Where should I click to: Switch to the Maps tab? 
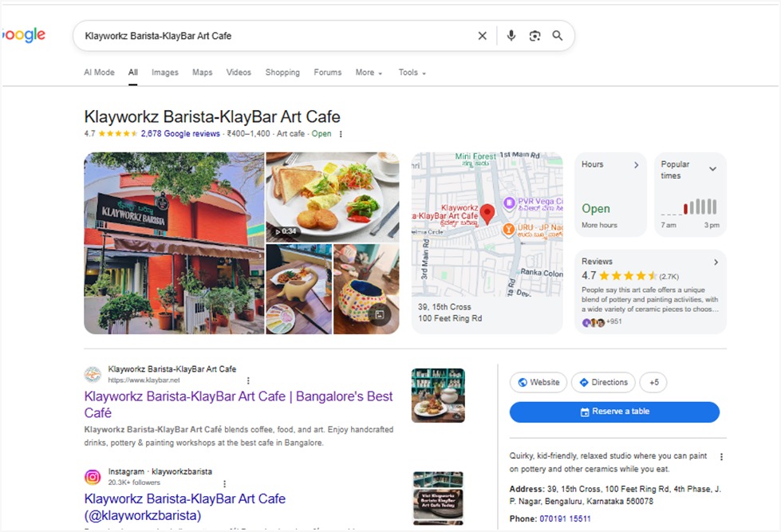point(202,73)
